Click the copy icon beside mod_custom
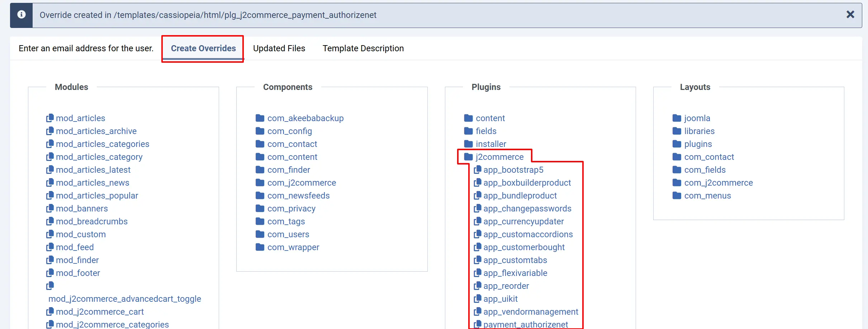Screen dimensions: 868x329 pos(50,234)
